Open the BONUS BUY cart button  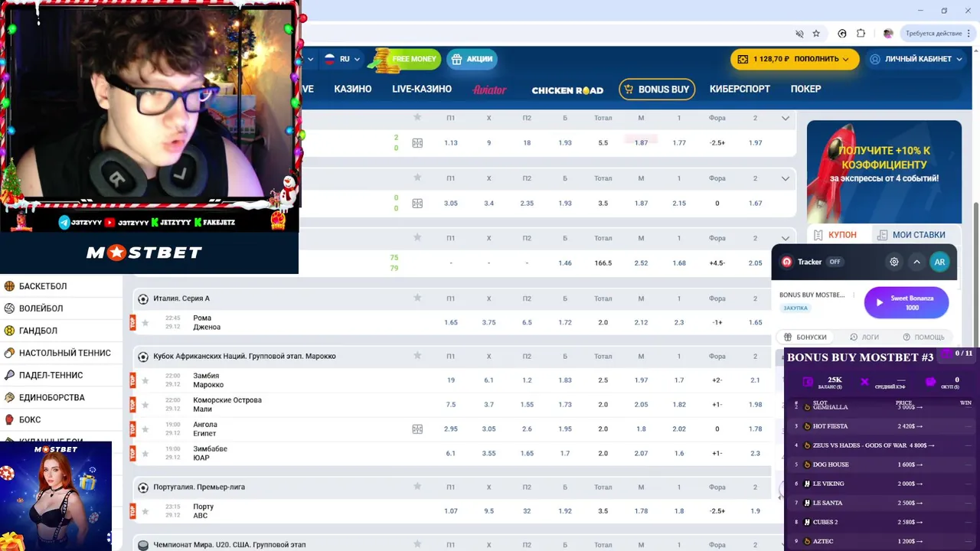click(657, 90)
